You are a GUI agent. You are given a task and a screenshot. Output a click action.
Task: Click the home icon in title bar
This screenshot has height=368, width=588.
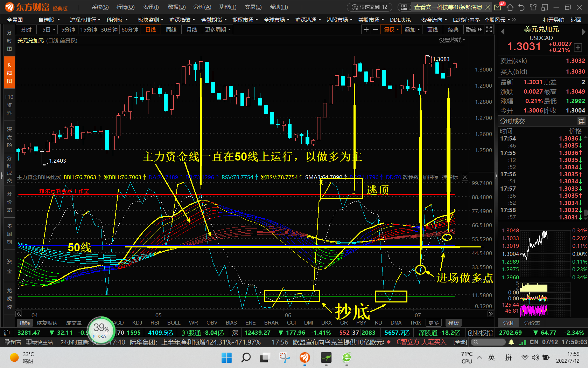(x=510, y=7)
